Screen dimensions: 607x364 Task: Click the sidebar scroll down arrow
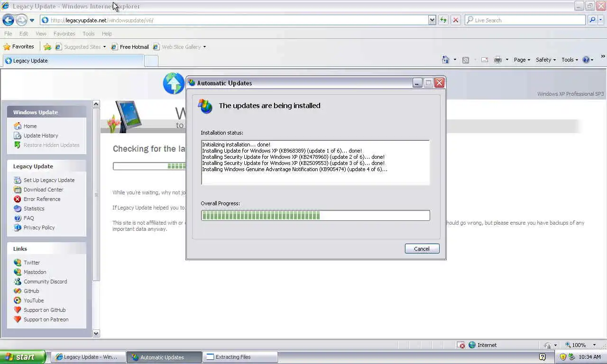pos(96,333)
